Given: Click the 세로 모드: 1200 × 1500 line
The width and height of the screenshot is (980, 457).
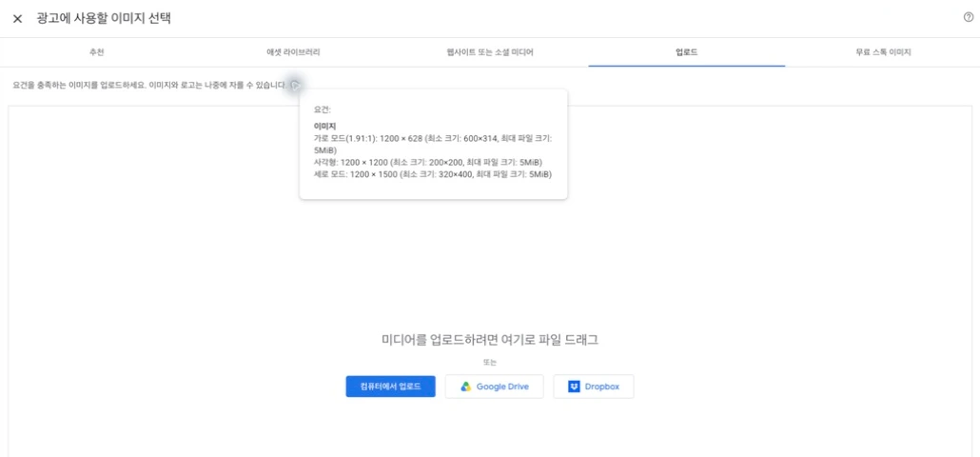Looking at the screenshot, I should click(x=433, y=174).
